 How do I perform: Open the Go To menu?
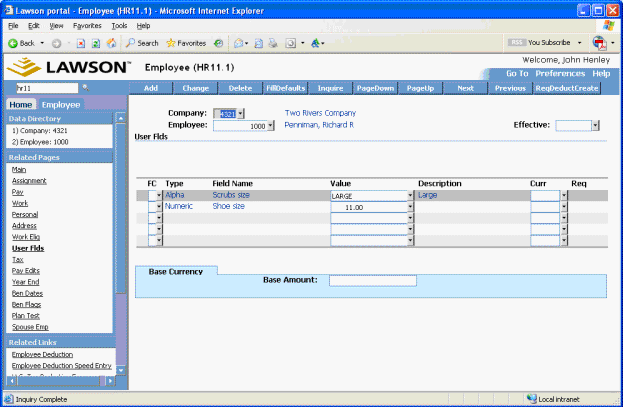click(517, 74)
